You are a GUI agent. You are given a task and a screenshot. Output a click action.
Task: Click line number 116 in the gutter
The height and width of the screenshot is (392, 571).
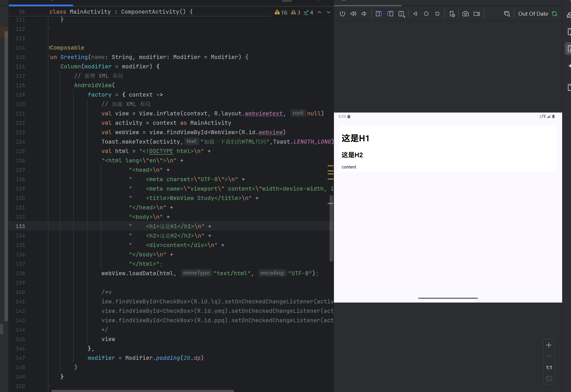pyautogui.click(x=20, y=66)
